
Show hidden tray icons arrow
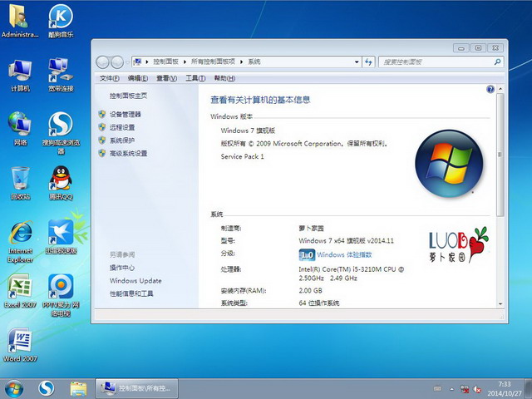[452, 389]
